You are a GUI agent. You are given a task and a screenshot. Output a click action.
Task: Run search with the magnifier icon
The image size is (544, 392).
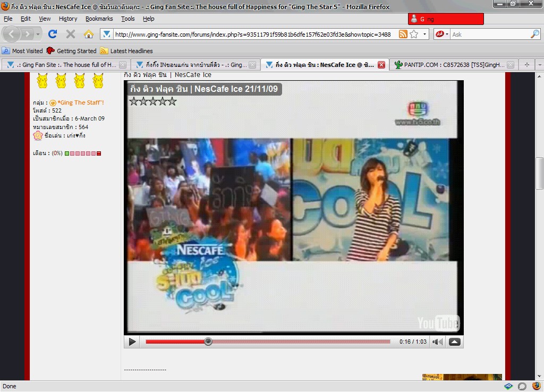click(535, 34)
